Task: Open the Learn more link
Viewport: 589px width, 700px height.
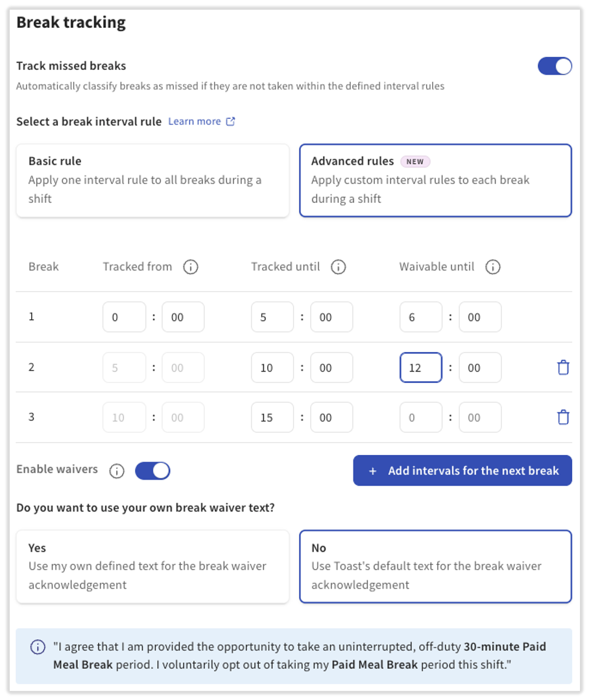Action: click(x=195, y=122)
